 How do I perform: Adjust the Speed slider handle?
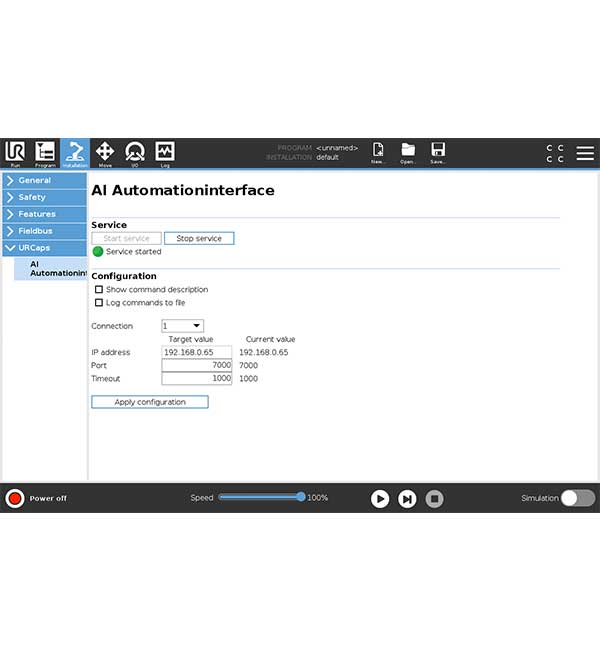coord(301,497)
